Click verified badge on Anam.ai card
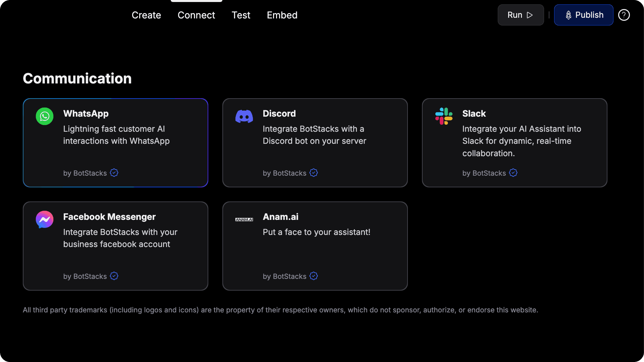The width and height of the screenshot is (644, 362). tap(313, 276)
